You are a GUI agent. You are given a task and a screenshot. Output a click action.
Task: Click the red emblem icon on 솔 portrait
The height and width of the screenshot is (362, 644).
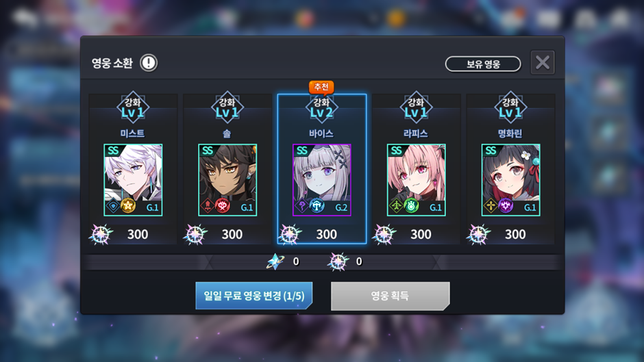[x=222, y=205]
